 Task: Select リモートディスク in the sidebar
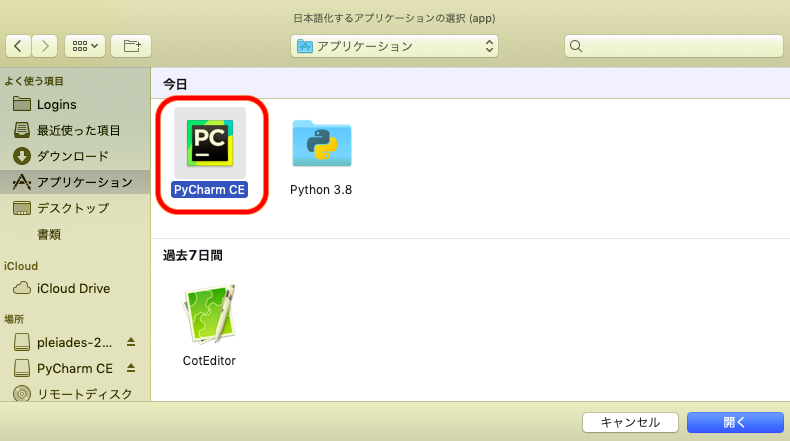(x=75, y=394)
